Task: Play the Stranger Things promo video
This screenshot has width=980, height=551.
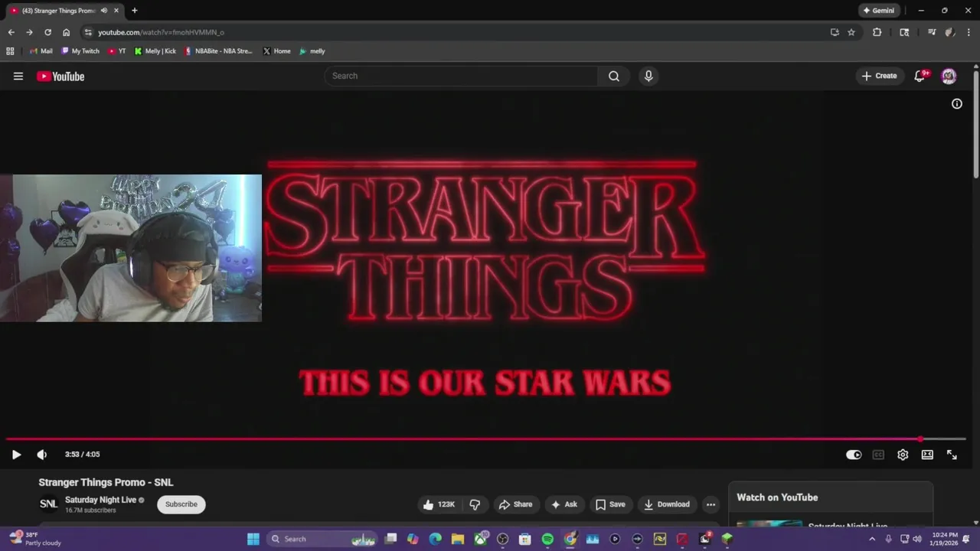Action: (x=16, y=455)
